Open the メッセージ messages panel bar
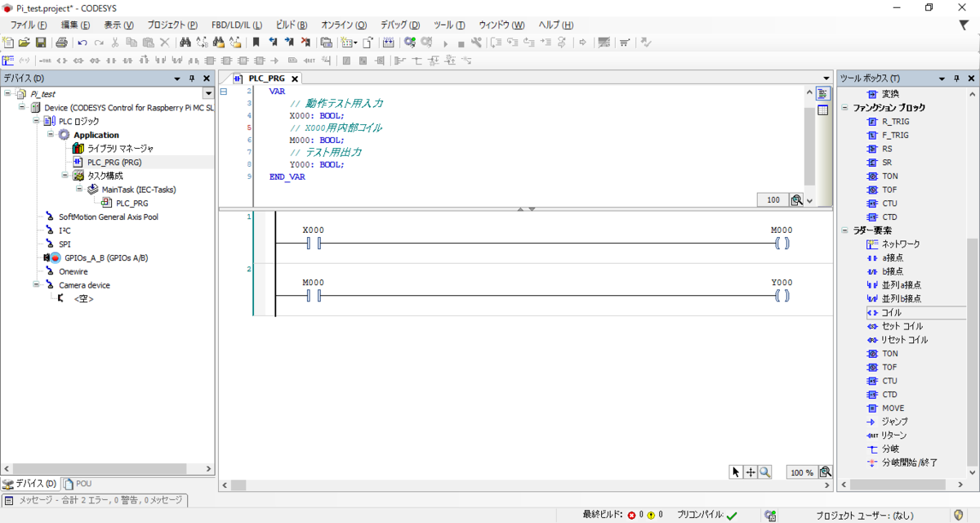Viewport: 980px width, 523px height. [x=94, y=500]
